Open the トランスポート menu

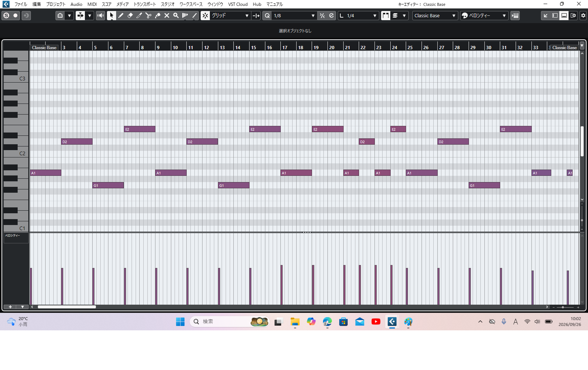click(x=144, y=4)
